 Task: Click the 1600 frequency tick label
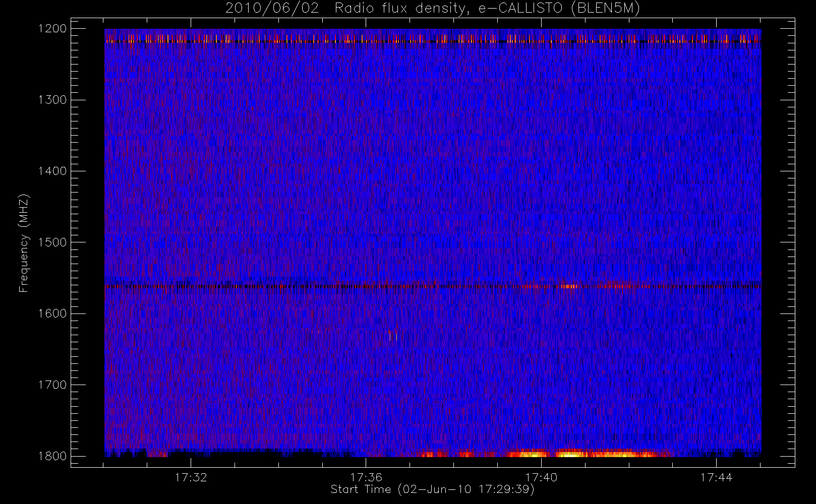pyautogui.click(x=53, y=313)
